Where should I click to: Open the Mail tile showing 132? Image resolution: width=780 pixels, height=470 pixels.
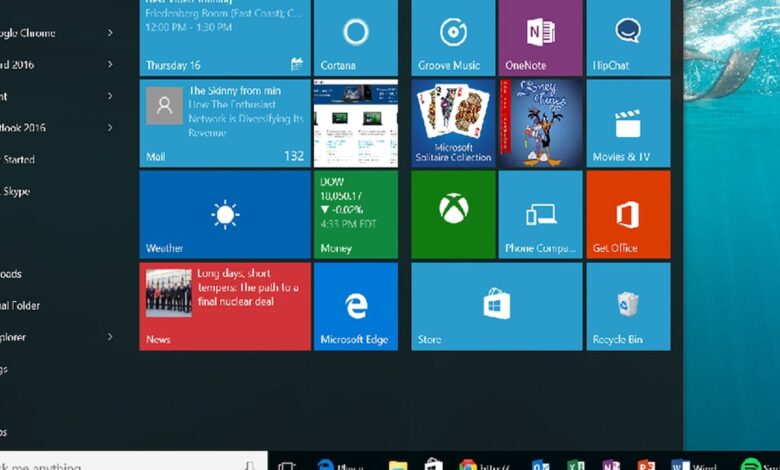click(225, 123)
